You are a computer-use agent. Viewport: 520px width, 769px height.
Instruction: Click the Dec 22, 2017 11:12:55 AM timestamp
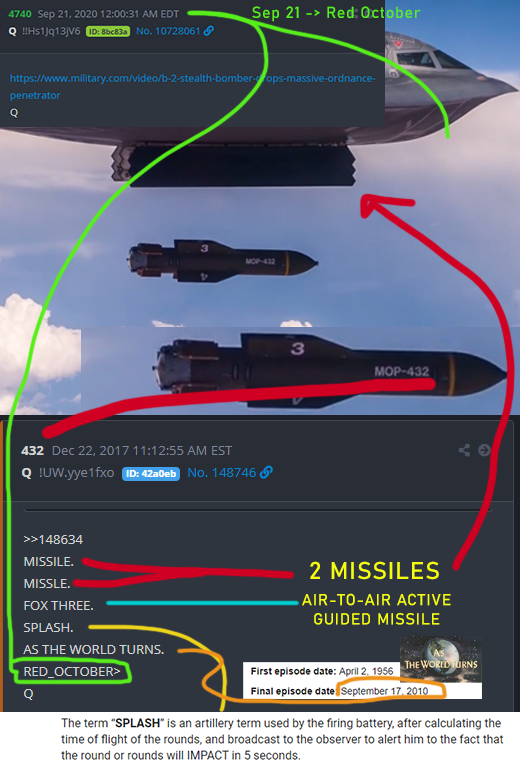[x=142, y=450]
